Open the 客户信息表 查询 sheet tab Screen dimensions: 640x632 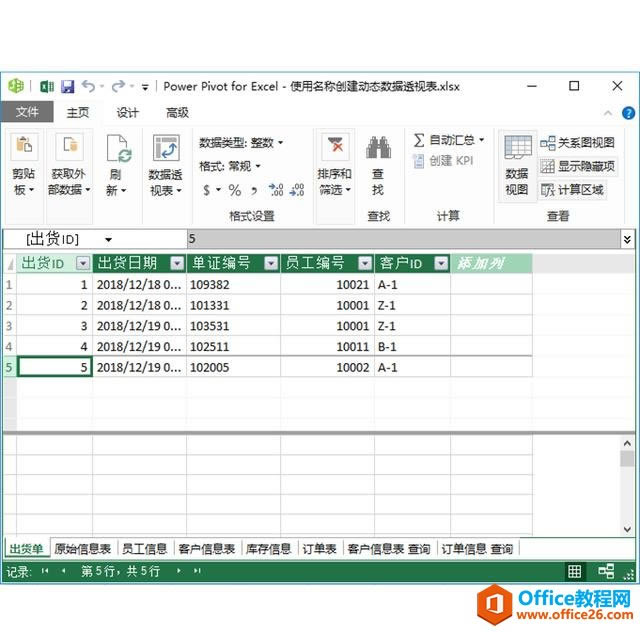click(x=389, y=549)
